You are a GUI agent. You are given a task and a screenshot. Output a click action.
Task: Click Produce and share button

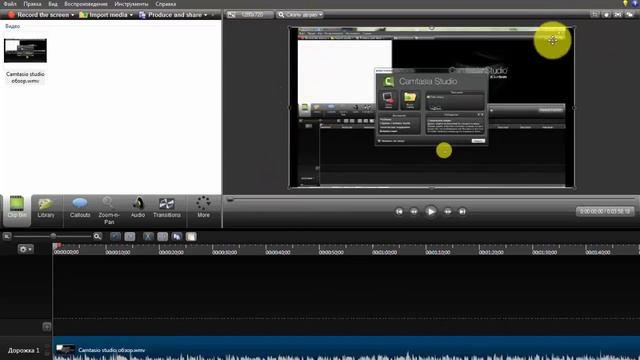click(x=171, y=15)
